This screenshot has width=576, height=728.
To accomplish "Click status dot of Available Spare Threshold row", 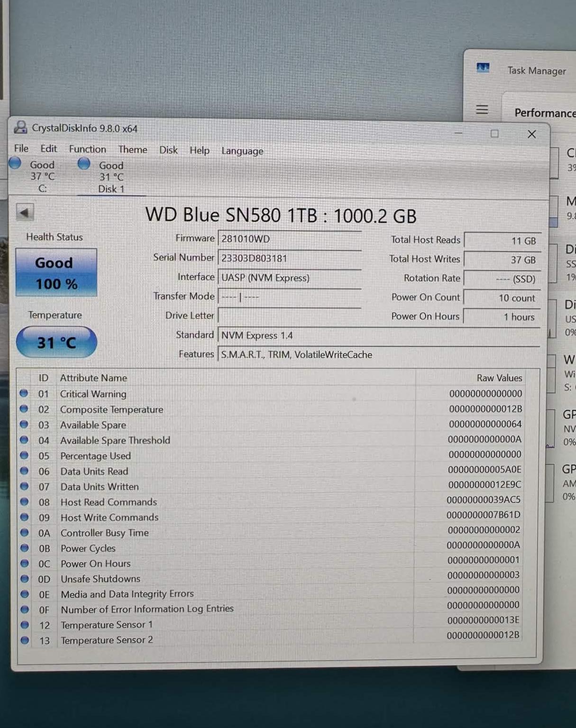I will (x=24, y=440).
